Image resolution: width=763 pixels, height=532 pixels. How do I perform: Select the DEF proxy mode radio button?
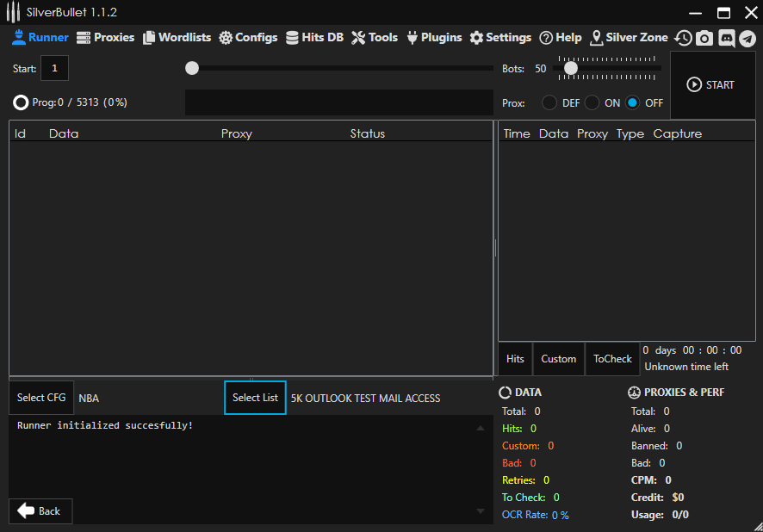click(549, 102)
